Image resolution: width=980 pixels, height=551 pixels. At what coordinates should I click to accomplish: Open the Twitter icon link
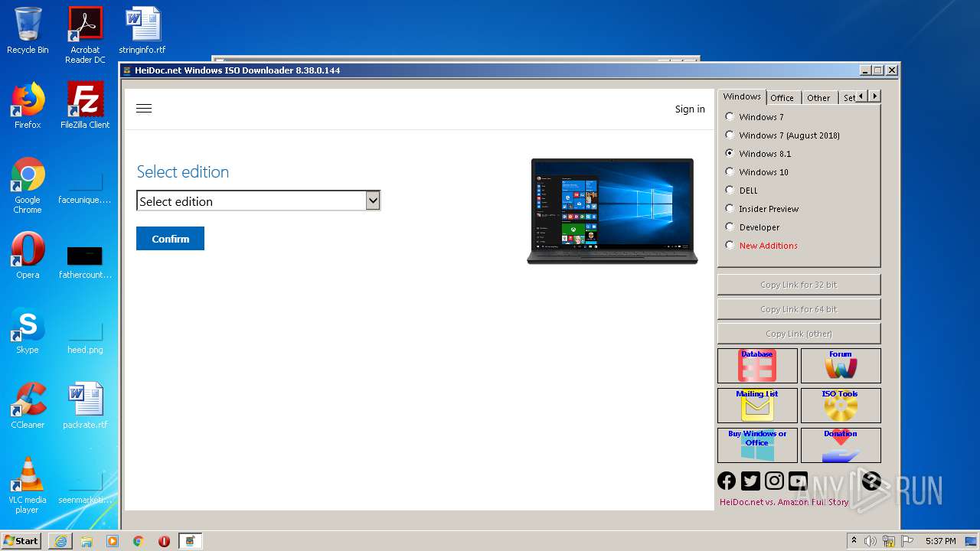tap(750, 481)
